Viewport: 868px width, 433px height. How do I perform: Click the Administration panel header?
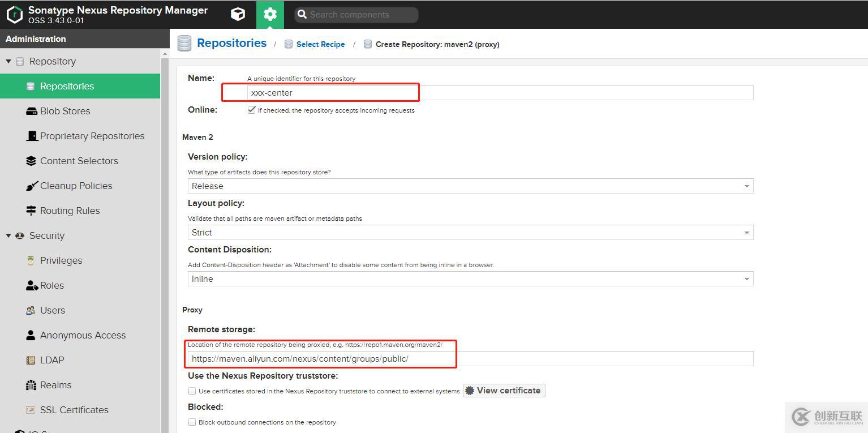(x=85, y=38)
